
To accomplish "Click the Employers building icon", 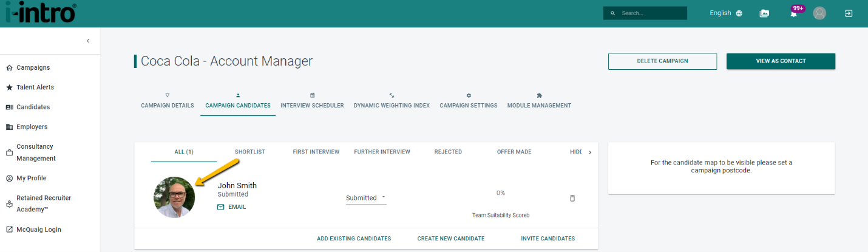I will pos(9,127).
